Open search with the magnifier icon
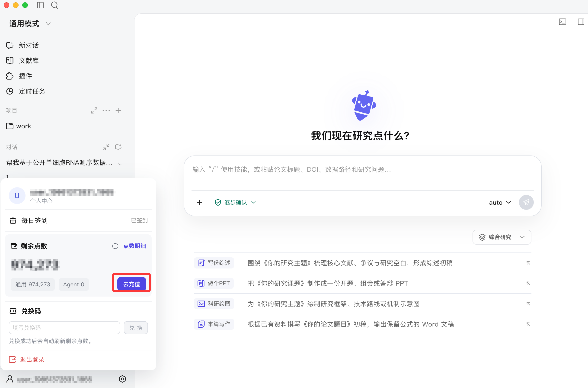 54,5
